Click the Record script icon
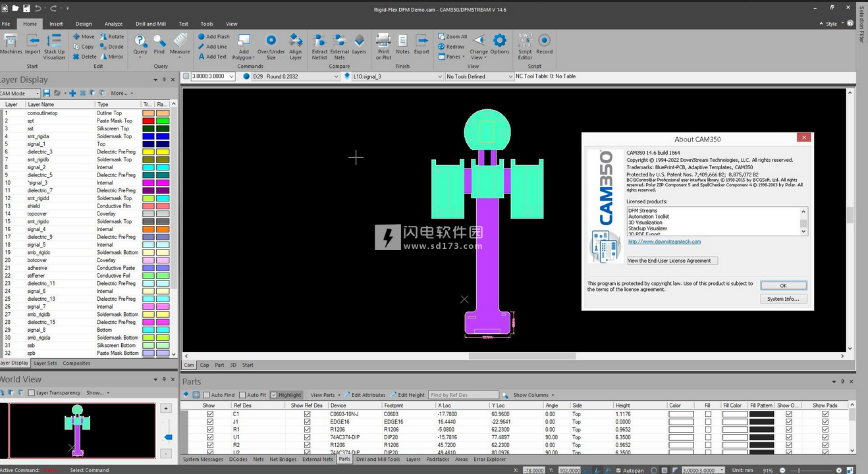Image resolution: width=868 pixels, height=474 pixels. [545, 44]
